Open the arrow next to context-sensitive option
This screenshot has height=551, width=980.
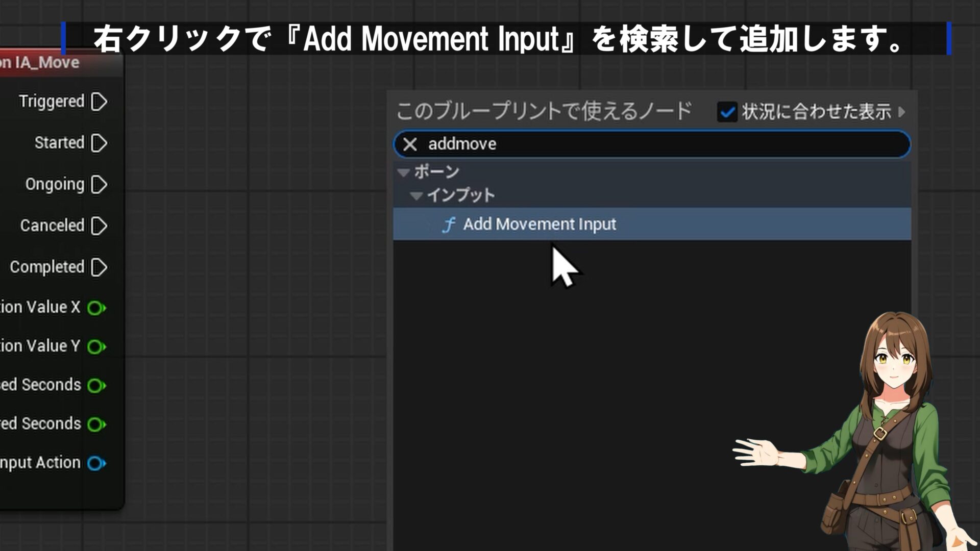point(902,112)
